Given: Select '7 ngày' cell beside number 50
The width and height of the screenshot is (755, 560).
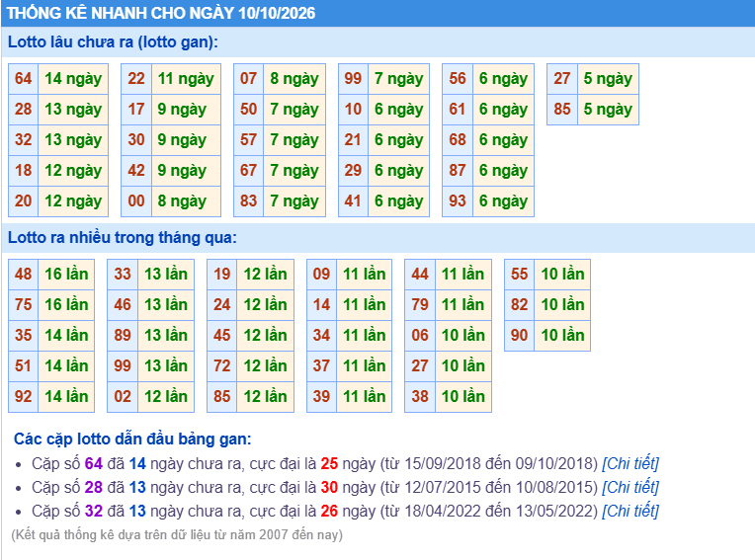Looking at the screenshot, I should [x=294, y=110].
